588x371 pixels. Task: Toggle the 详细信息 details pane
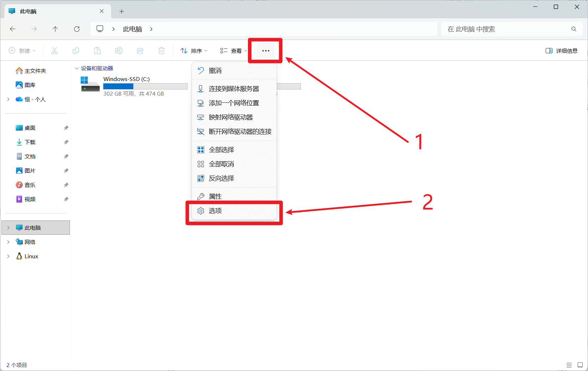562,51
